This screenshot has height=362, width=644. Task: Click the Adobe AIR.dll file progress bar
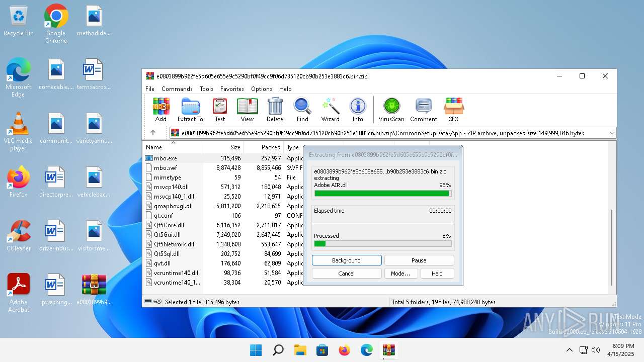point(383,193)
